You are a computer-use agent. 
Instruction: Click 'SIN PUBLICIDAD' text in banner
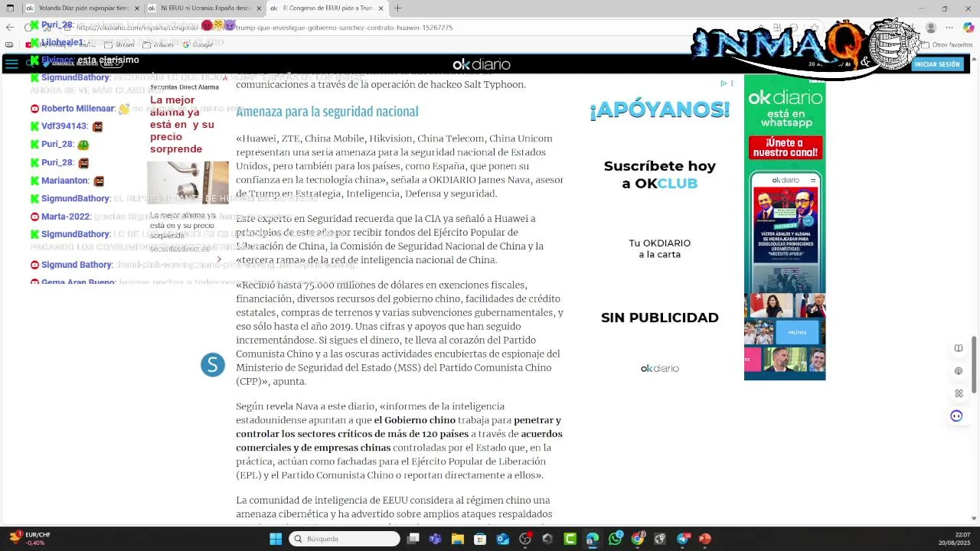tap(659, 318)
